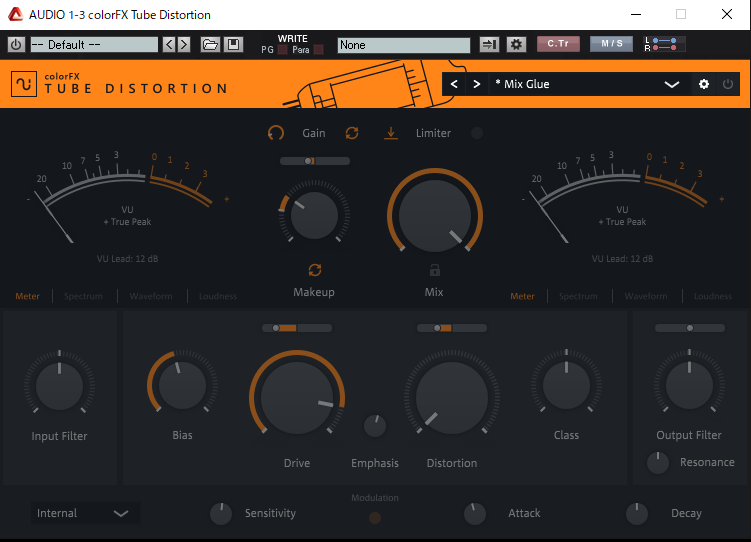Open the load preset folder icon
The width and height of the screenshot is (751, 542).
tap(210, 45)
